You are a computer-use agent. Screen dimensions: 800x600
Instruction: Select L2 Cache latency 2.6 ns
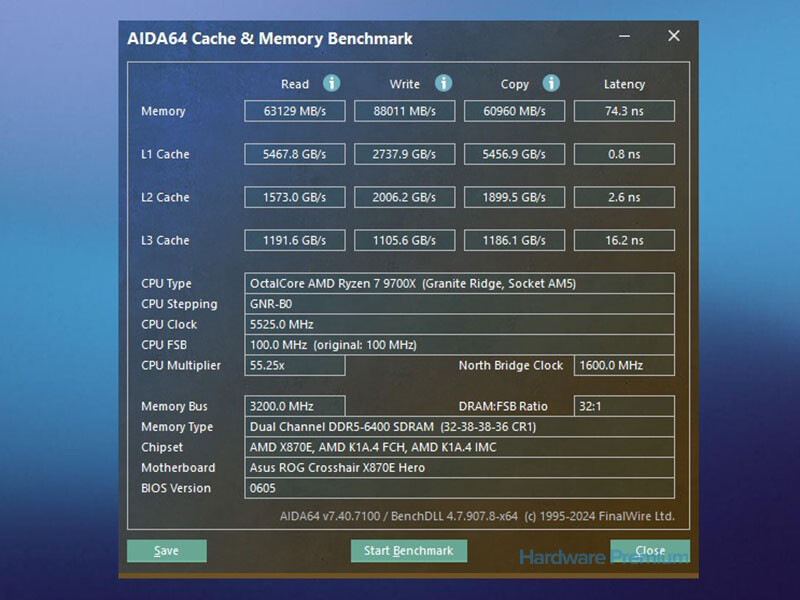pos(624,197)
